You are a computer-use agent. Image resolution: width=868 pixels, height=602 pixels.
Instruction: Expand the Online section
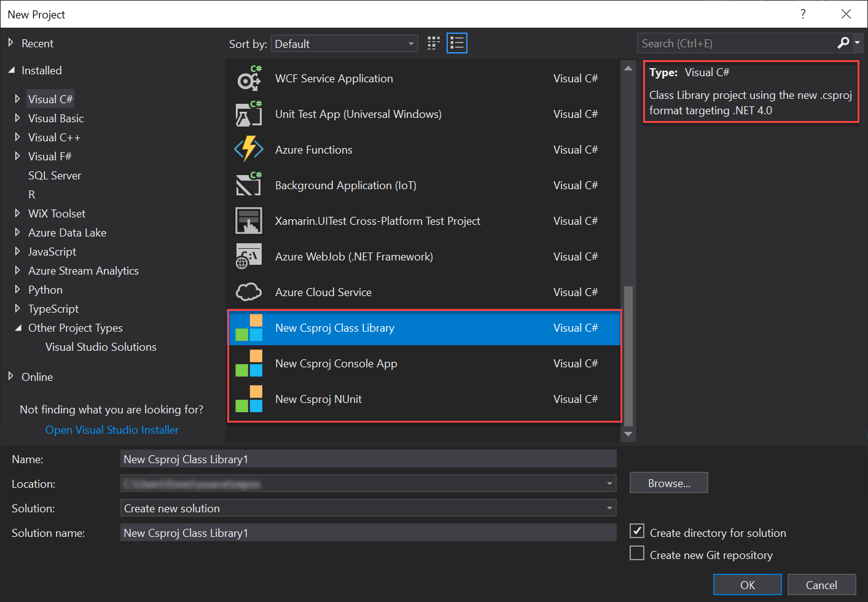(x=10, y=377)
